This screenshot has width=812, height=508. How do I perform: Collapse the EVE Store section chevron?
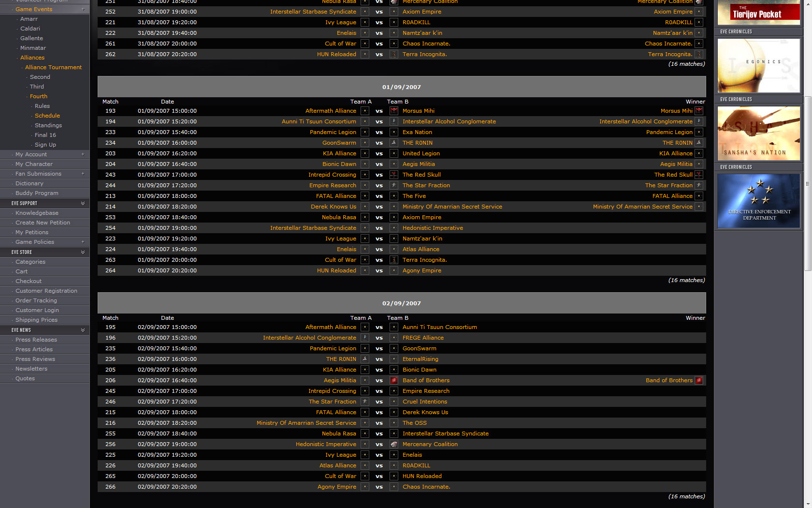(83, 252)
